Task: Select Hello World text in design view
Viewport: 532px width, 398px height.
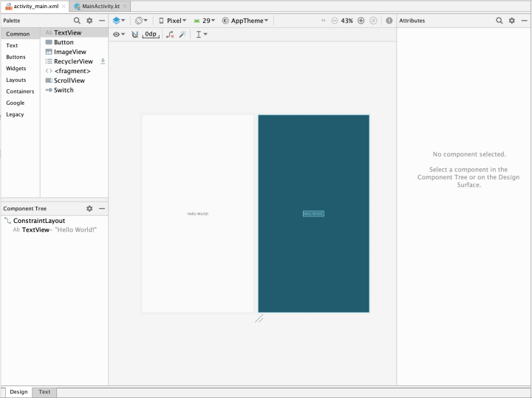Action: (198, 213)
